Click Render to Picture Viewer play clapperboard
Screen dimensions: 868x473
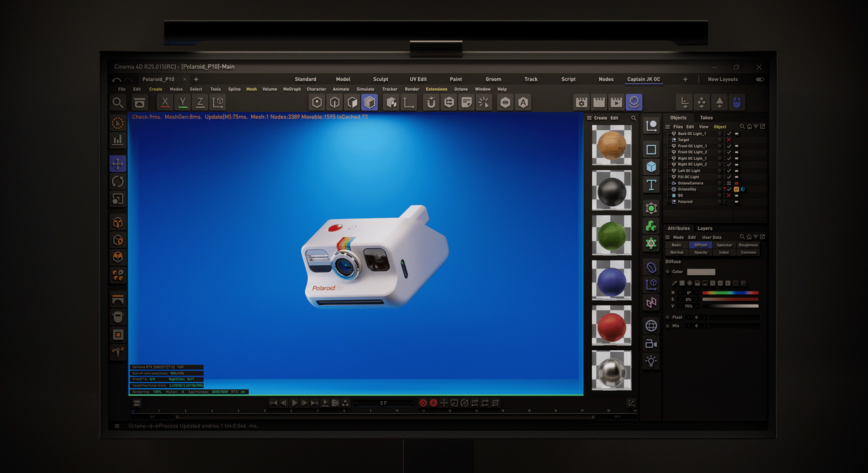tap(616, 102)
